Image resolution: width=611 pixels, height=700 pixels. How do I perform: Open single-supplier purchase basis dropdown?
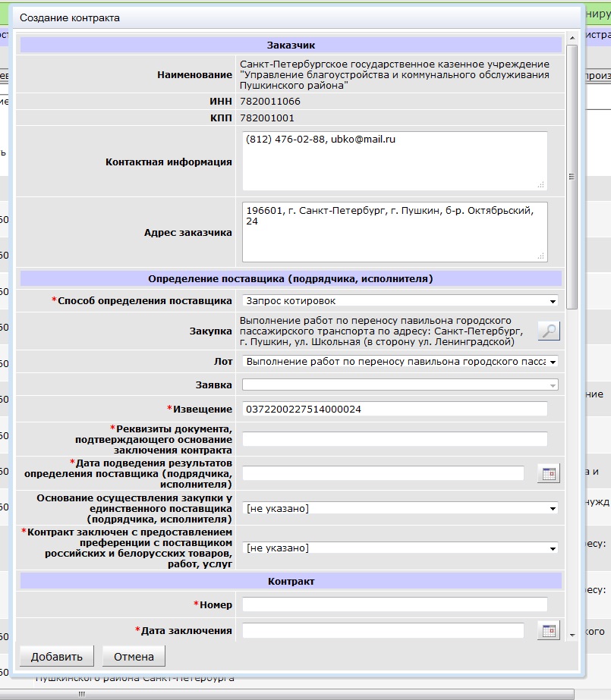click(x=400, y=508)
